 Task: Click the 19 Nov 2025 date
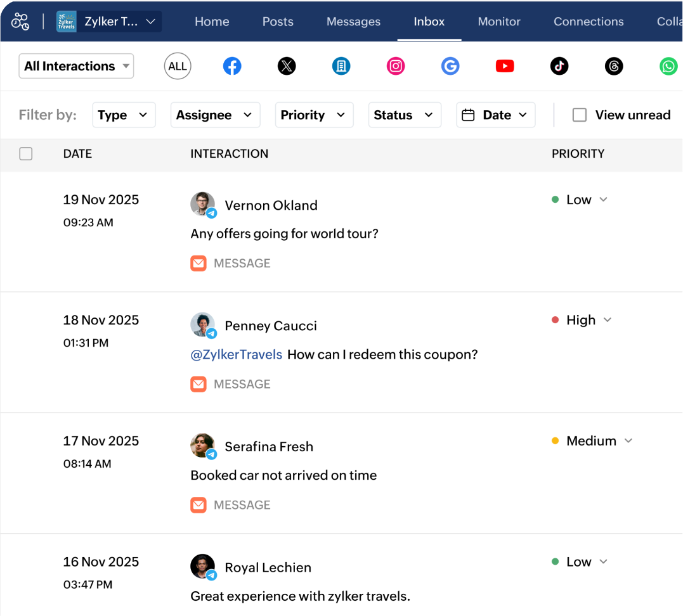101,200
